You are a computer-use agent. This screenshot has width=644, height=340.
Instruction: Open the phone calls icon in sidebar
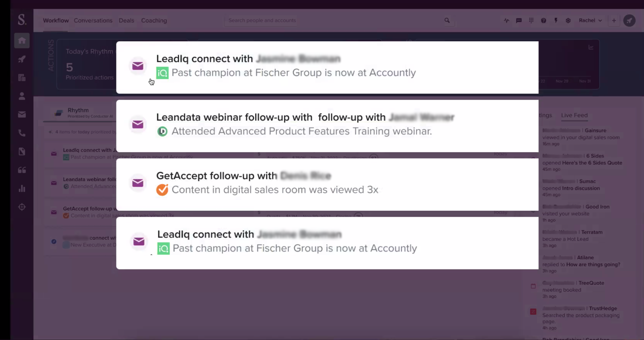22,133
